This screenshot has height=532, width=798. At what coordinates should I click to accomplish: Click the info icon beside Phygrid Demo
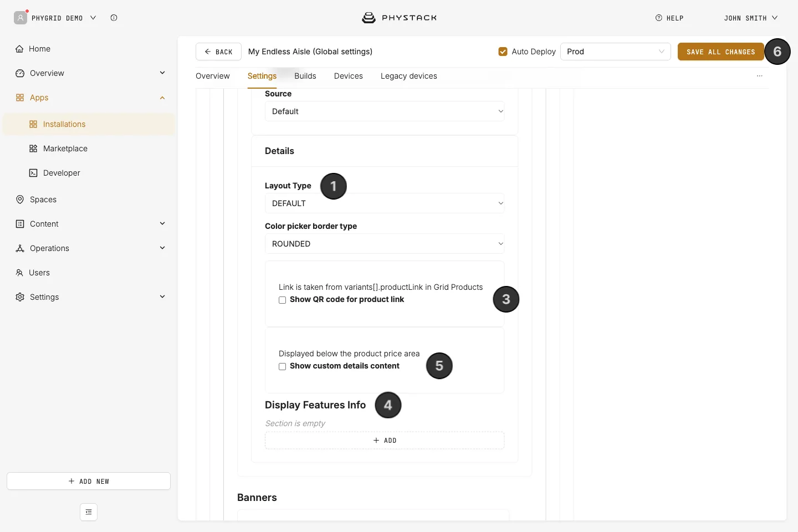(x=114, y=18)
